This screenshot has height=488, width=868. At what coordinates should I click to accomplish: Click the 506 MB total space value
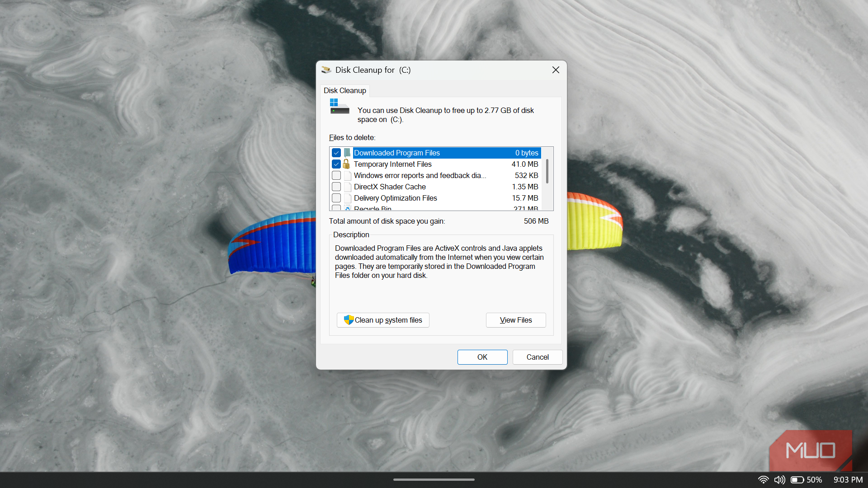(536, 221)
